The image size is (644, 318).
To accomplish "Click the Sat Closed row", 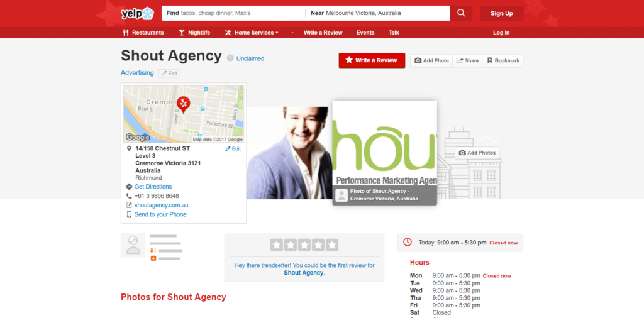I will pos(430,313).
